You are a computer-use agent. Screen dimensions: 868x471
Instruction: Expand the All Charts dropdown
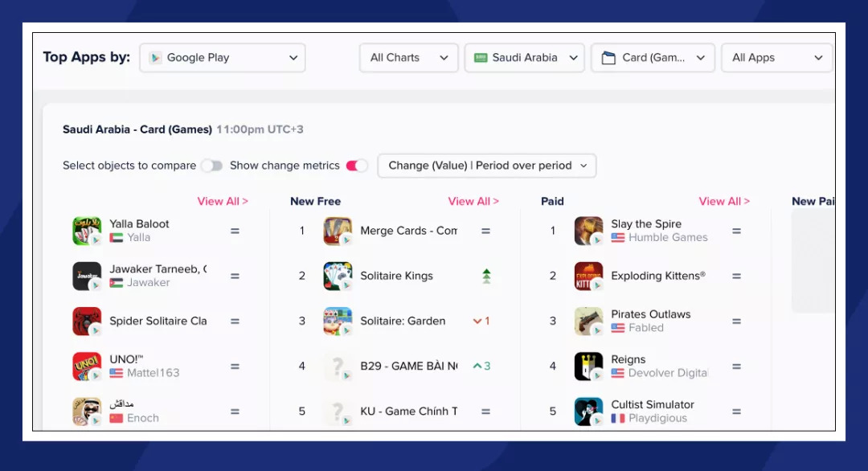click(408, 58)
